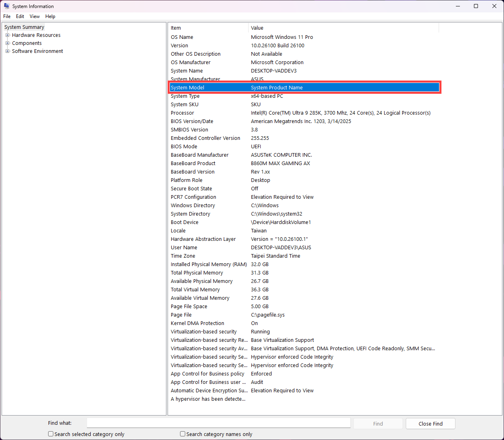504x440 pixels.
Task: Select the System Type row
Action: 304,96
